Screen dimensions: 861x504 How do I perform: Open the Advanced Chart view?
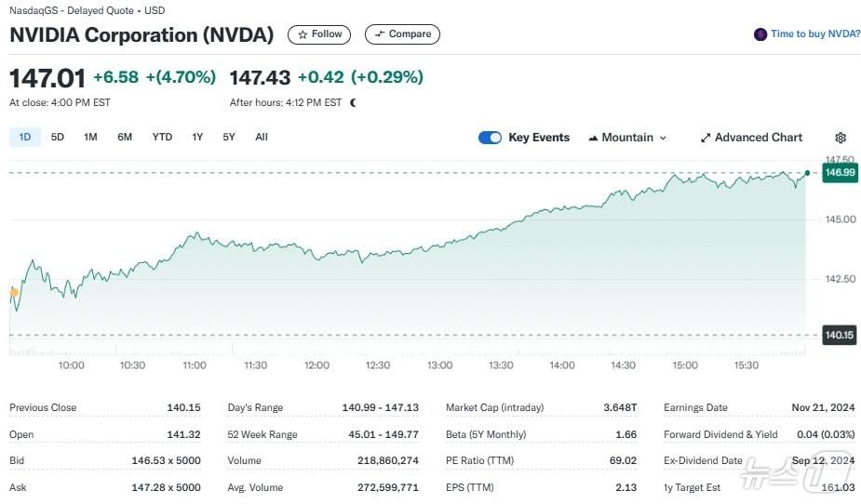point(758,138)
